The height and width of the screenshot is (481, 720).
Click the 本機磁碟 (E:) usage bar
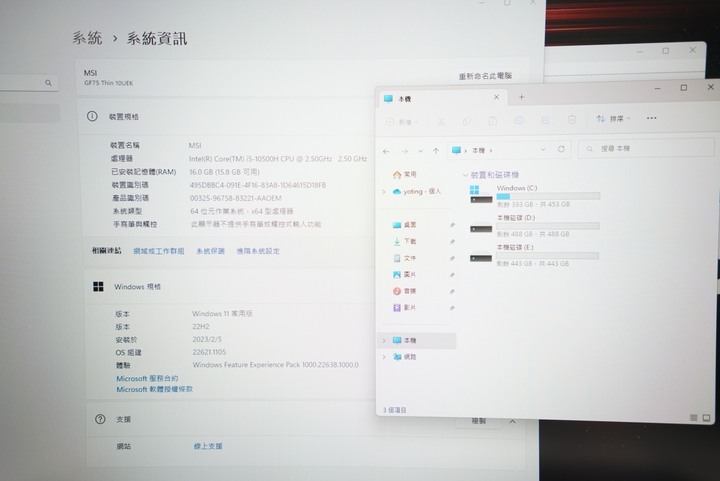[x=547, y=256]
